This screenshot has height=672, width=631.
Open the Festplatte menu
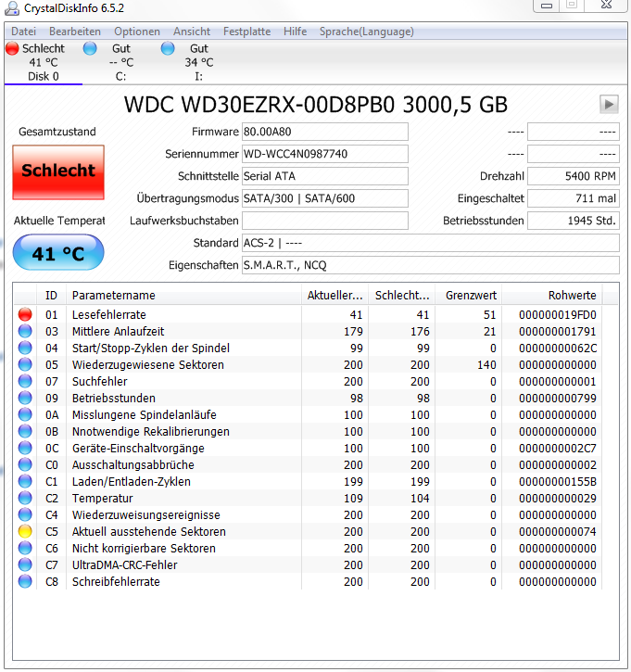[x=246, y=32]
